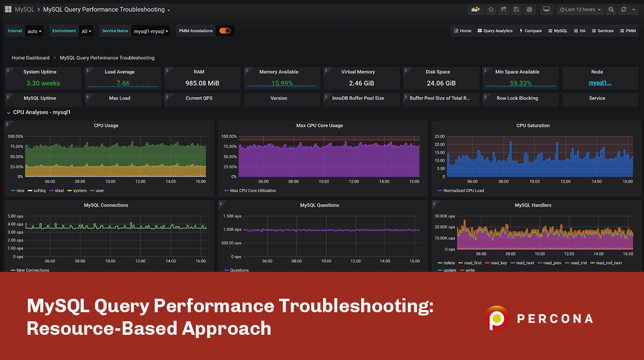This screenshot has width=644, height=360.
Task: Show info icon on InnoDB Buffer Pool Size panel
Action: coord(326,96)
